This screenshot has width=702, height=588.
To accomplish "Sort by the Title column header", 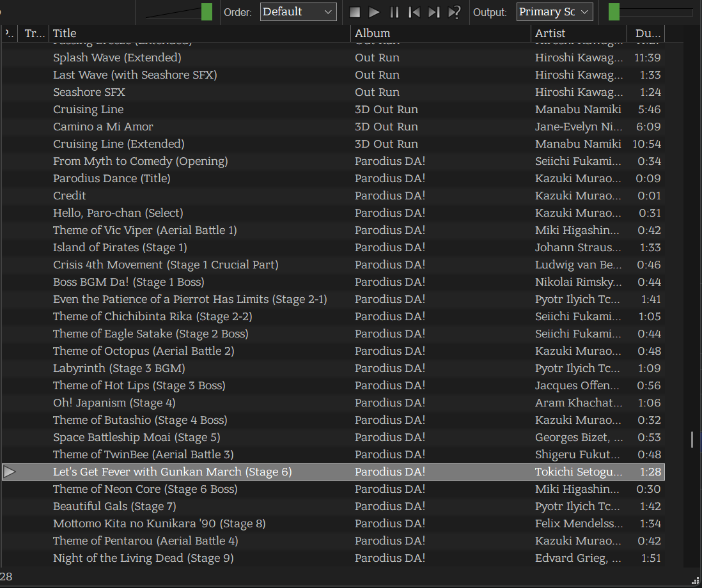I will tap(199, 33).
